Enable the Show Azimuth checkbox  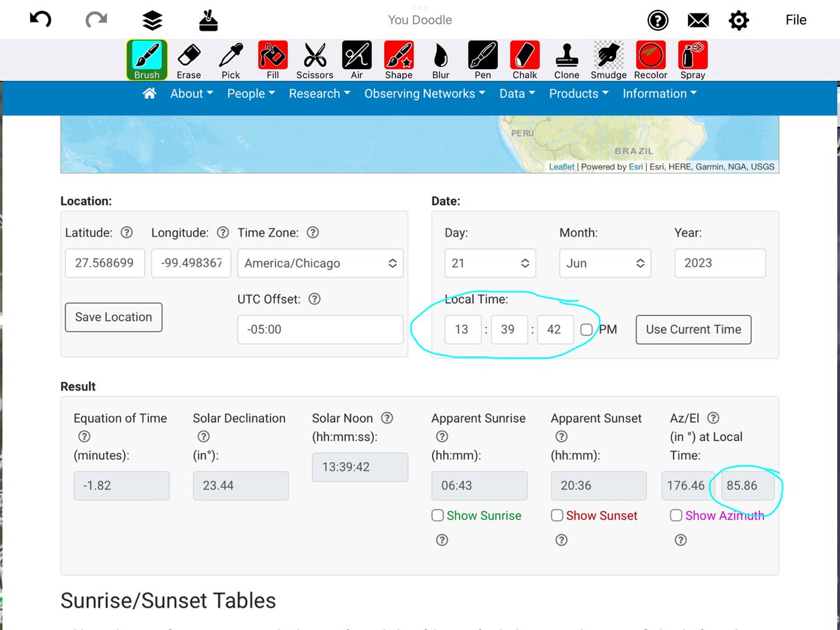click(676, 515)
